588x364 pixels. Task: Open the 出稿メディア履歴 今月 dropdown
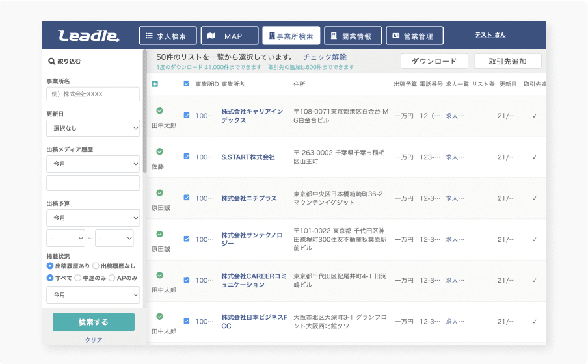tap(93, 164)
